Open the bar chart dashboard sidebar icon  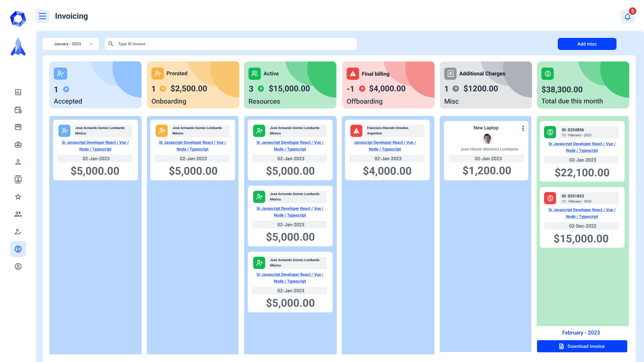(18, 92)
